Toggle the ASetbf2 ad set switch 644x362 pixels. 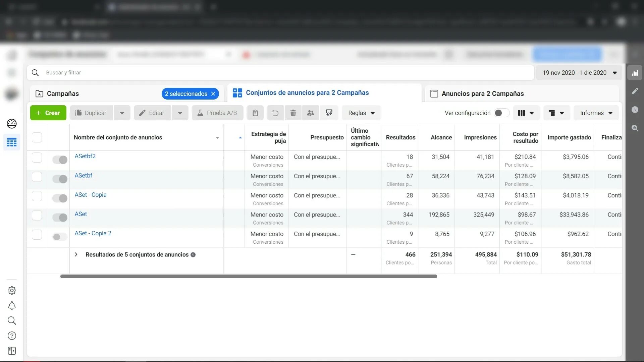[60, 160]
